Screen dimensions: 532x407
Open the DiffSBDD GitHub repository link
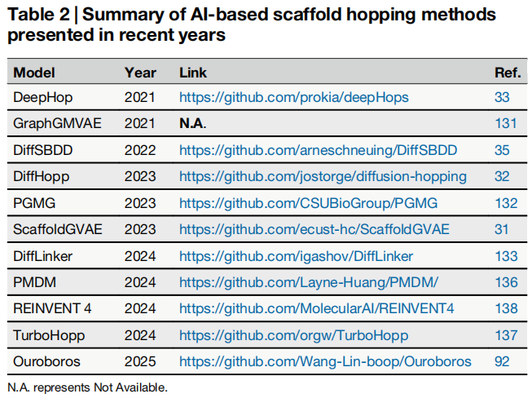[x=319, y=150]
